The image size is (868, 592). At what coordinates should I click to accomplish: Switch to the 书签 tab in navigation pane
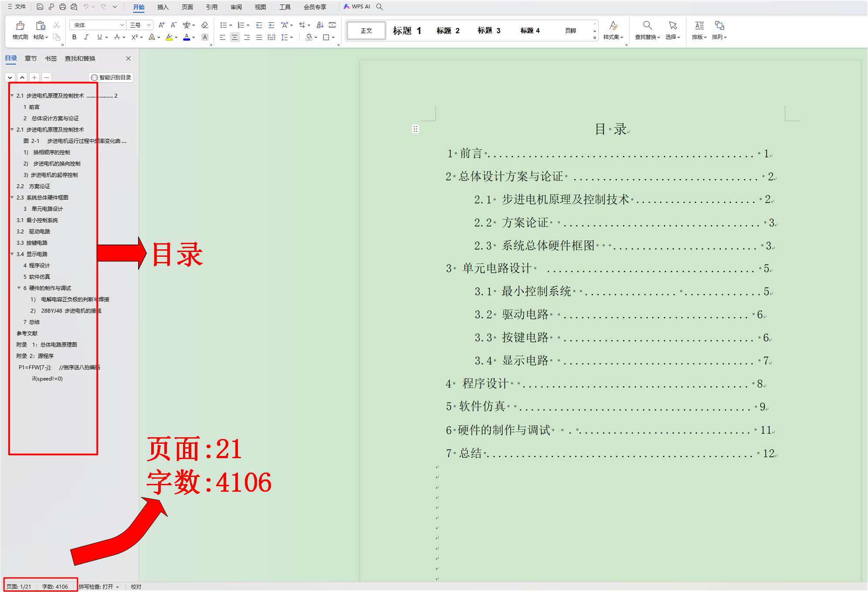click(x=51, y=58)
